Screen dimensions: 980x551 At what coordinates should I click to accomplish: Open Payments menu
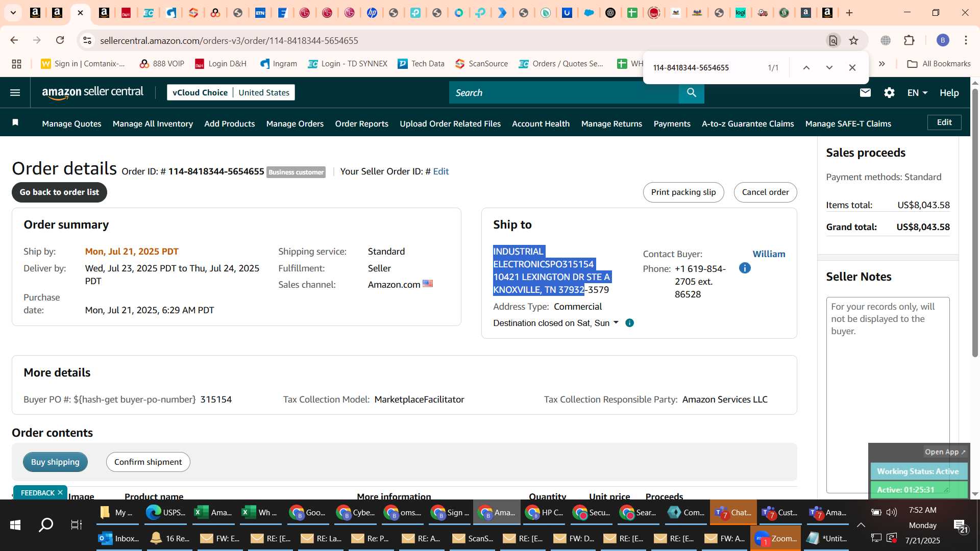point(672,123)
